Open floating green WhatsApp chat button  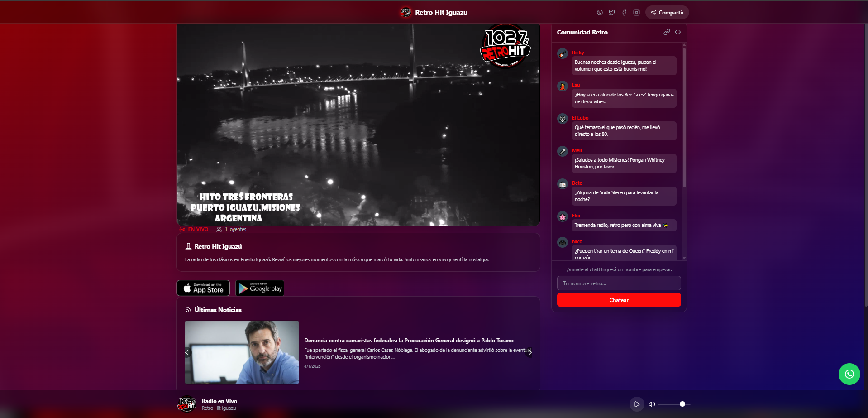click(849, 374)
